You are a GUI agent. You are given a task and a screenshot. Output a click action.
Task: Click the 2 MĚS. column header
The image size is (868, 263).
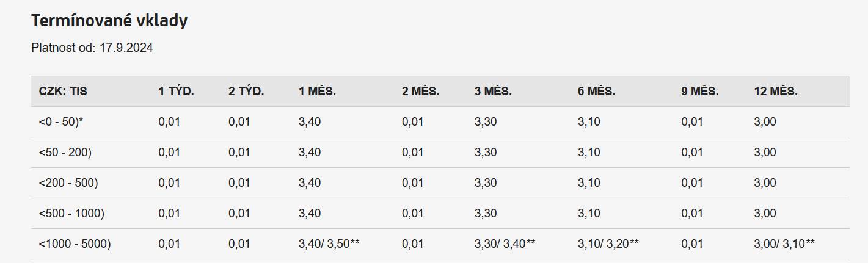tap(420, 92)
